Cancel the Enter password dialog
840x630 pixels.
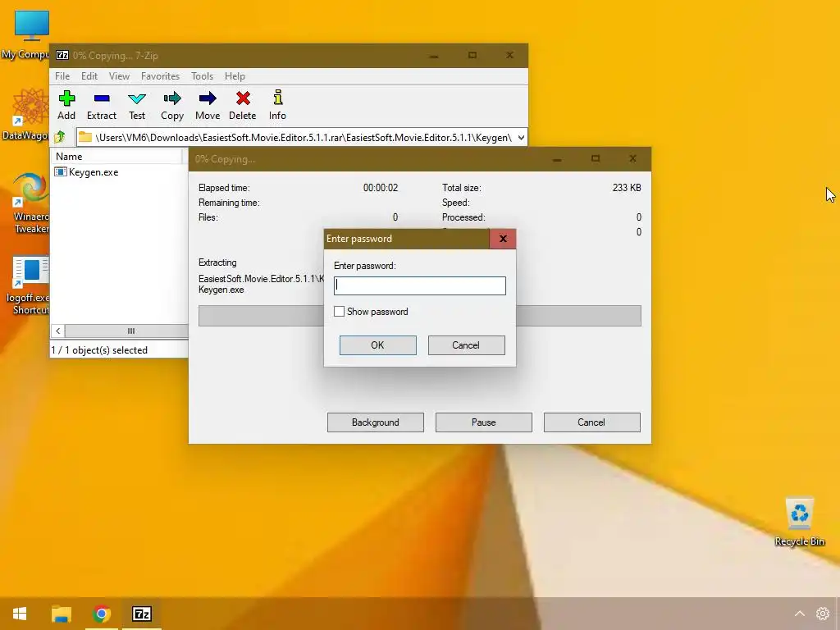[x=466, y=345]
